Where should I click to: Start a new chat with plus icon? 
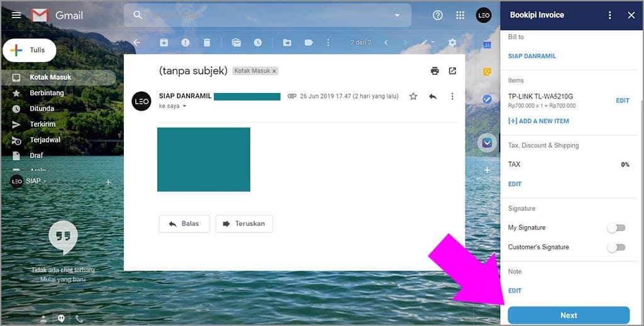pyautogui.click(x=108, y=182)
